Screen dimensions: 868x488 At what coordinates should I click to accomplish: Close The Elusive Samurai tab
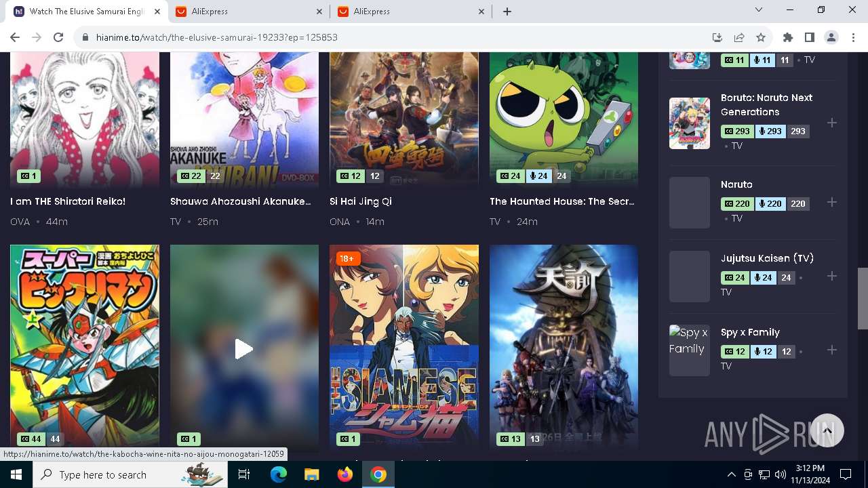tap(158, 12)
